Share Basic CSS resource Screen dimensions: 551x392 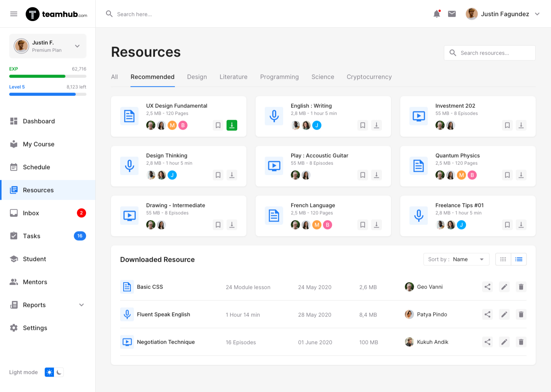[487, 287]
